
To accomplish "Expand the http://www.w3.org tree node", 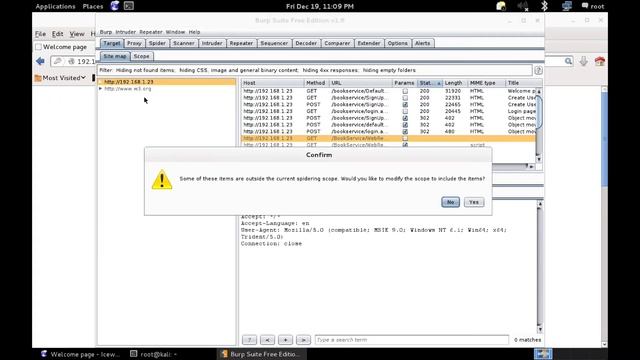I will tap(100, 89).
